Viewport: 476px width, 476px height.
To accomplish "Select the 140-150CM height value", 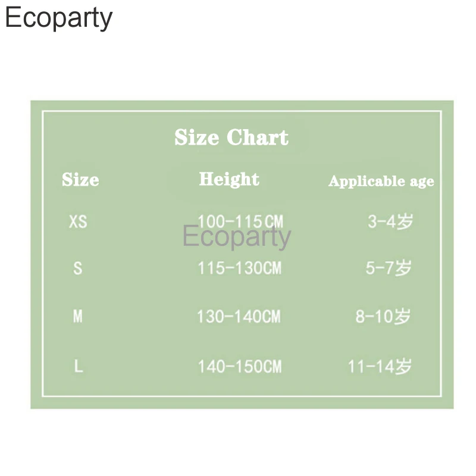I will (x=239, y=367).
